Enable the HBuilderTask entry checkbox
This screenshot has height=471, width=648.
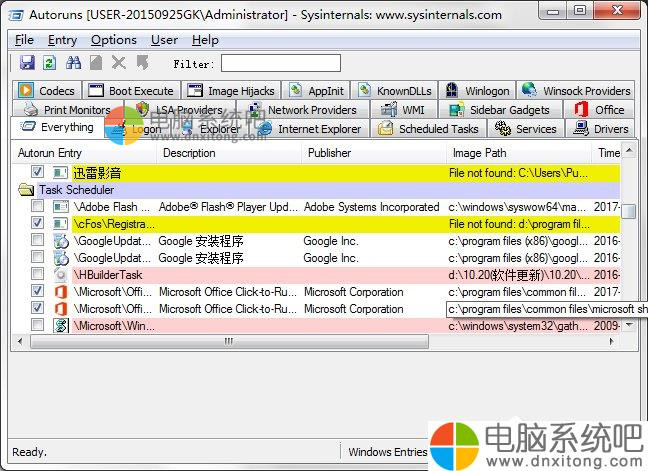[x=37, y=274]
